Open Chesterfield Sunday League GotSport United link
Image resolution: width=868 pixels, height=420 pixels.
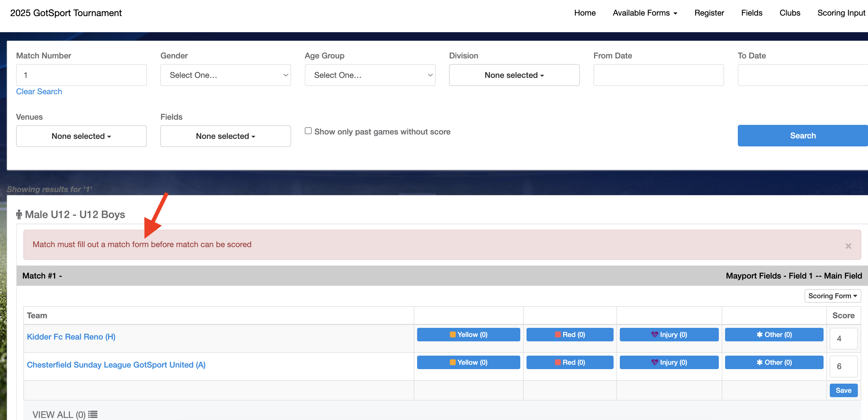(116, 364)
